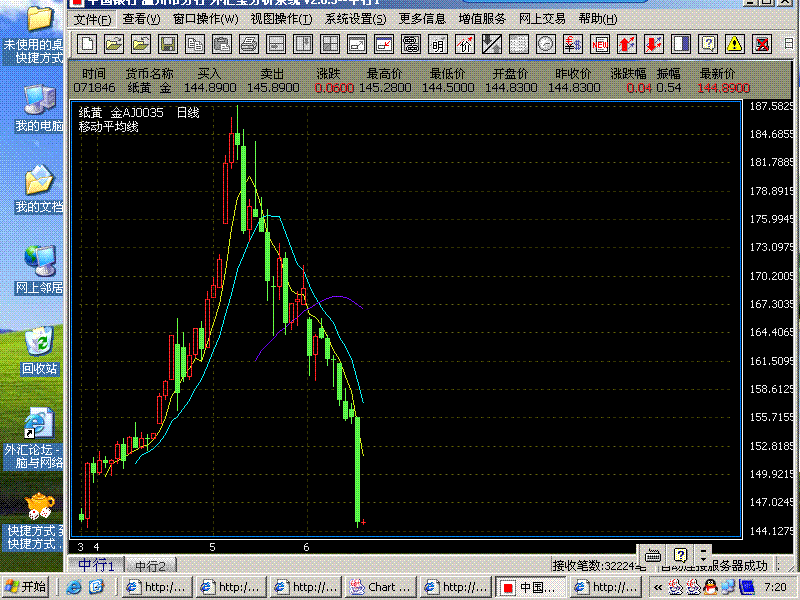Open 回收站 recycle bin icon

coord(40,351)
